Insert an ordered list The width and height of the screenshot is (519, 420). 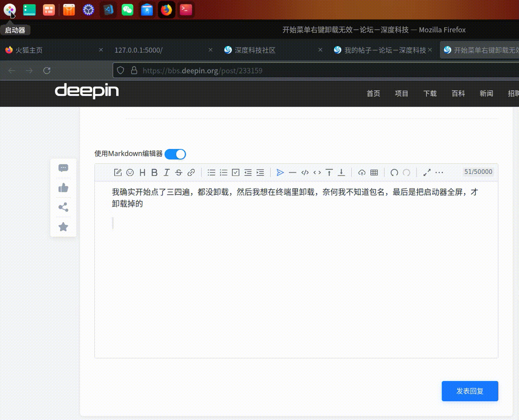223,172
